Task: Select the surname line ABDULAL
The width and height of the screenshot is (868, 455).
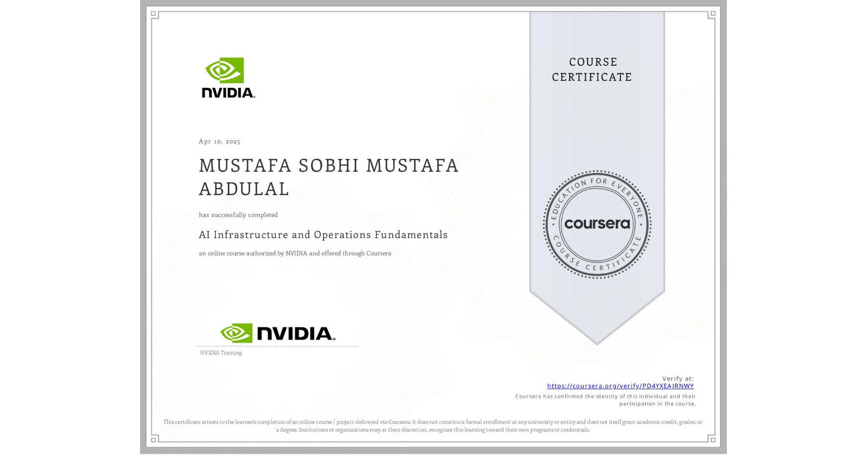Action: click(244, 189)
